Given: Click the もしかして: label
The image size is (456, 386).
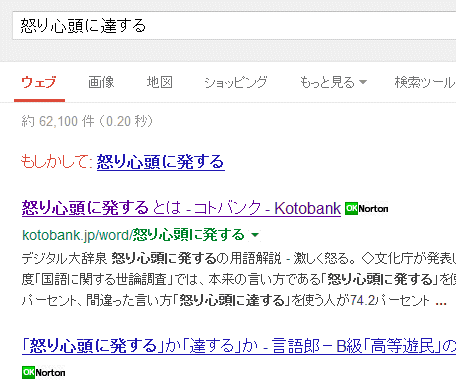Looking at the screenshot, I should tap(57, 162).
